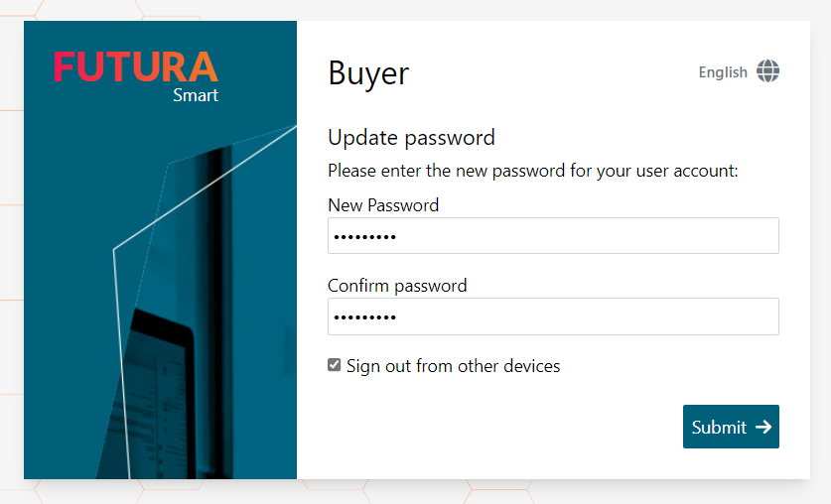Click the "Sign out from other devices" label text

point(453,366)
